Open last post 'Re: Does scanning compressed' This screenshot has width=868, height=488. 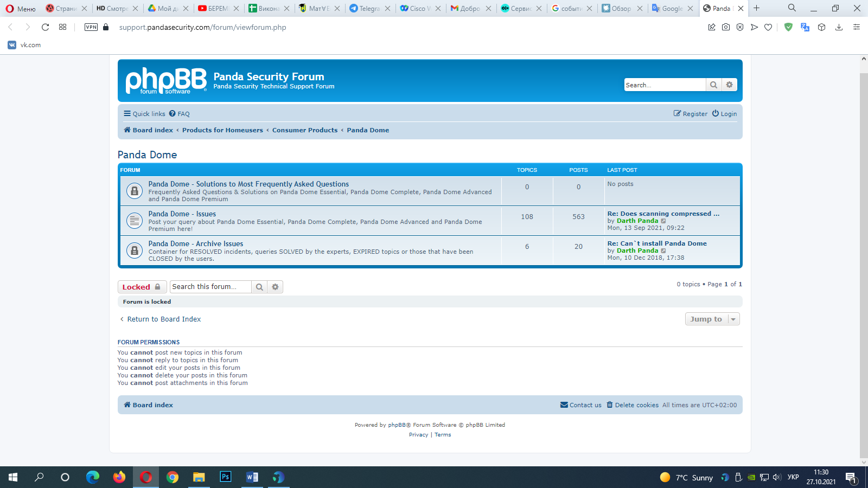coord(663,214)
